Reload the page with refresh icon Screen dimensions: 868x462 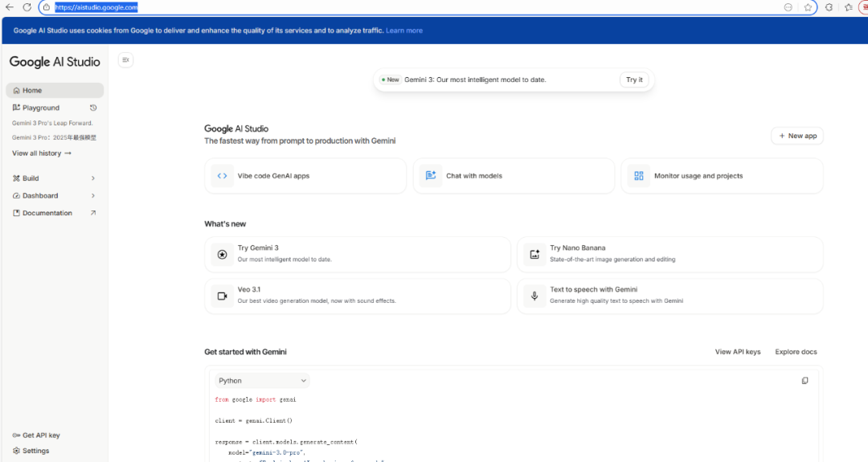tap(27, 7)
